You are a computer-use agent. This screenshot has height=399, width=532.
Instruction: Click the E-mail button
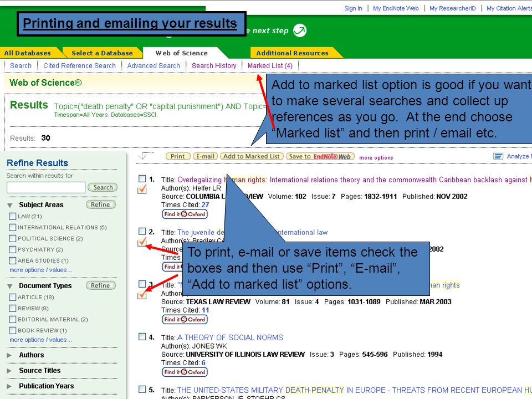tap(205, 156)
